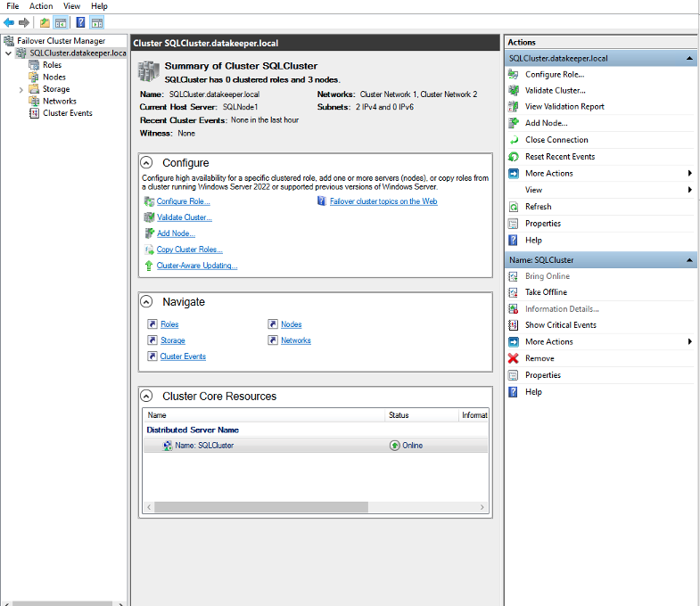Collapse the SQLCluster.datakeeper.local actions header
700x606 pixels.
pos(689,59)
